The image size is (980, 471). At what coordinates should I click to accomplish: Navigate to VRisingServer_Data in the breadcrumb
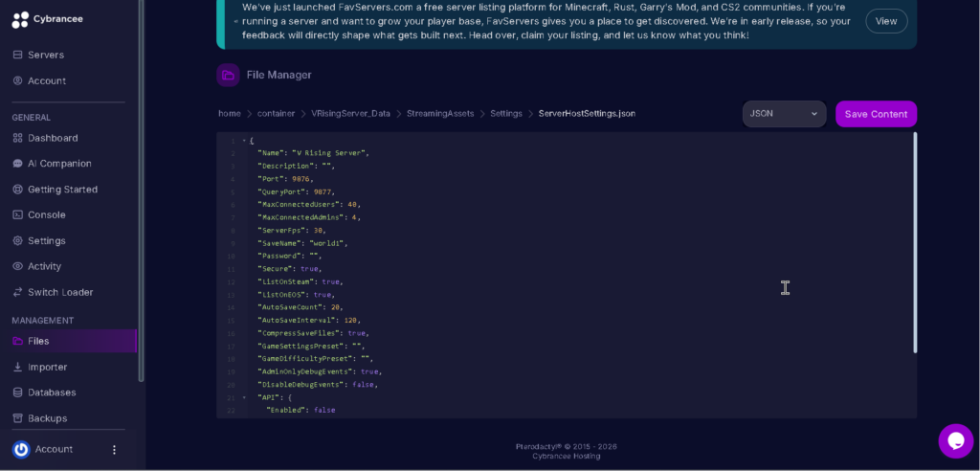350,114
